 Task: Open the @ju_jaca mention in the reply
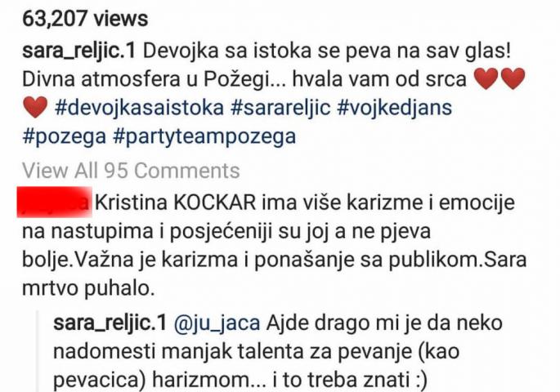217,323
